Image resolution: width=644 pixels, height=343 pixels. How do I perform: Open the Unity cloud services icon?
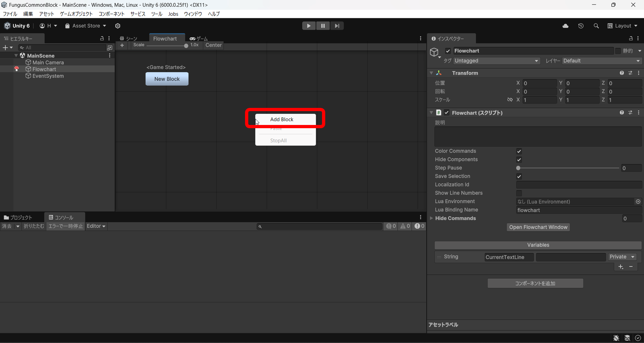tap(565, 26)
